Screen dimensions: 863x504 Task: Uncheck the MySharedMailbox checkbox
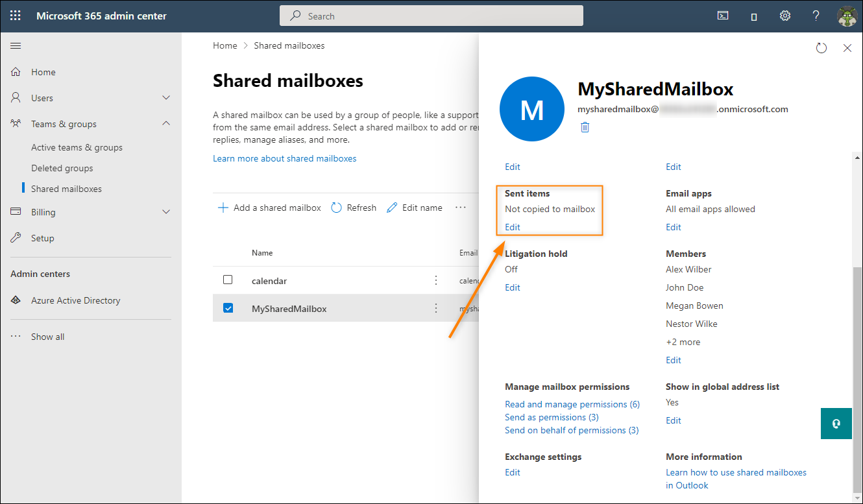[x=228, y=308]
